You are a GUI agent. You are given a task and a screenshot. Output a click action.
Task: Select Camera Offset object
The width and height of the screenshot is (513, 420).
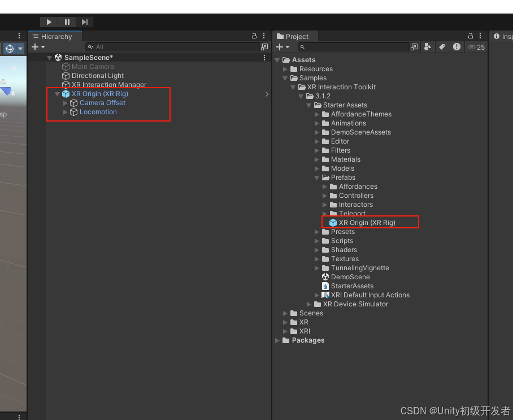pyautogui.click(x=102, y=103)
